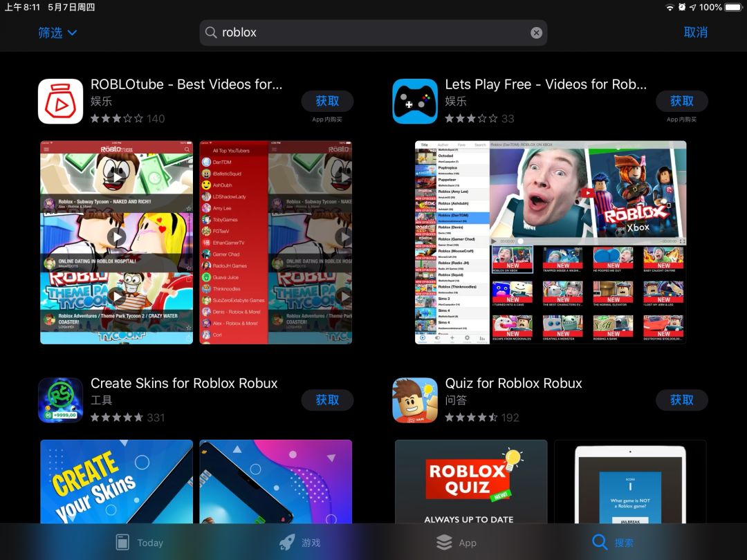
Task: Click the App内购买 label under ROBLOtube's 获取
Action: pyautogui.click(x=327, y=120)
